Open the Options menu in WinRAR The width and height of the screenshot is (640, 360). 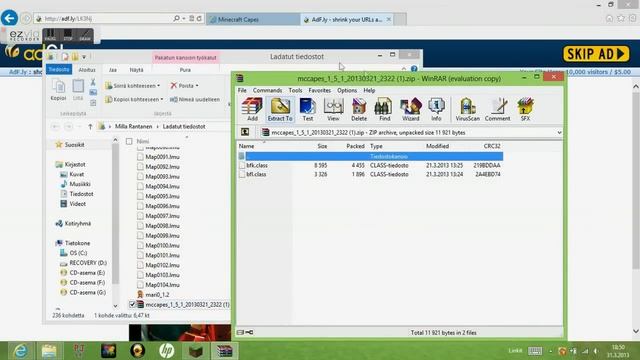[x=347, y=90]
